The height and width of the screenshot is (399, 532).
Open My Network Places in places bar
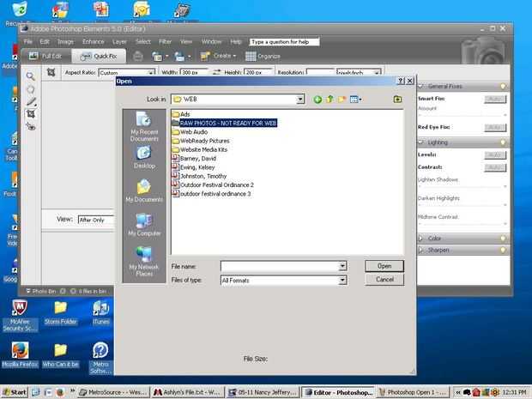[144, 261]
